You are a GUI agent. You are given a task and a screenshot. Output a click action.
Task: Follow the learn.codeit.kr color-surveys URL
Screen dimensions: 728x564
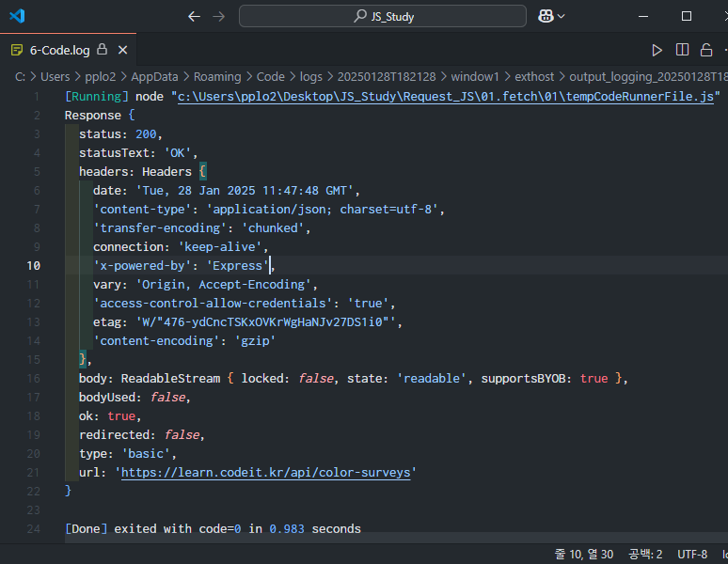[x=265, y=472]
